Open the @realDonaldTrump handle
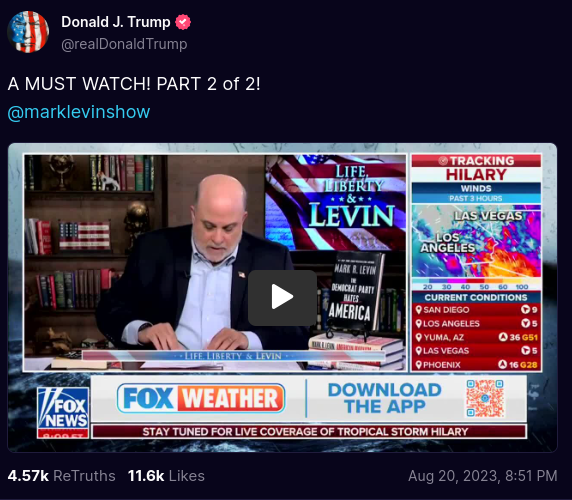This screenshot has height=500, width=572. 124,44
